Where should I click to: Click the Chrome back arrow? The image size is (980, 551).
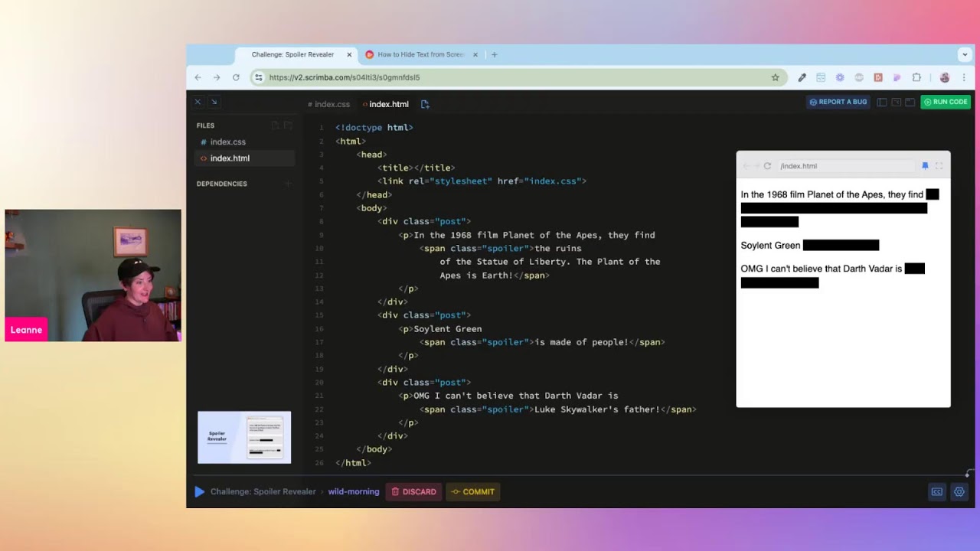coord(198,77)
